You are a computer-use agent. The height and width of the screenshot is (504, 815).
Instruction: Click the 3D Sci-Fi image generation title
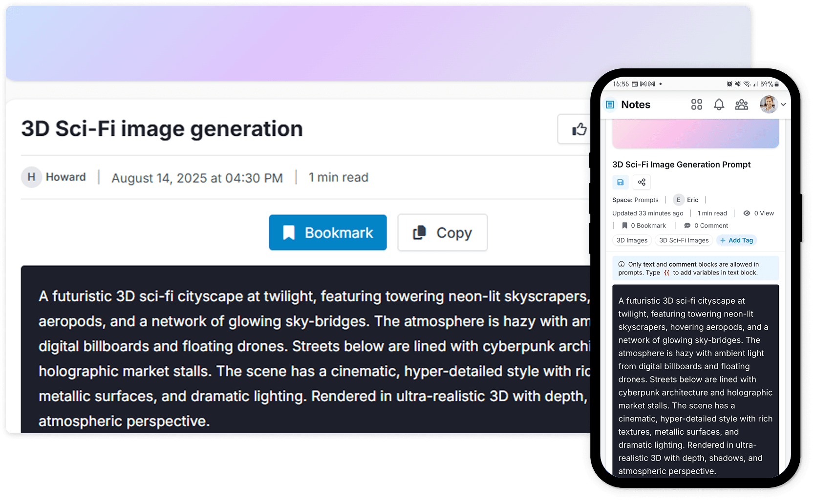pos(162,129)
